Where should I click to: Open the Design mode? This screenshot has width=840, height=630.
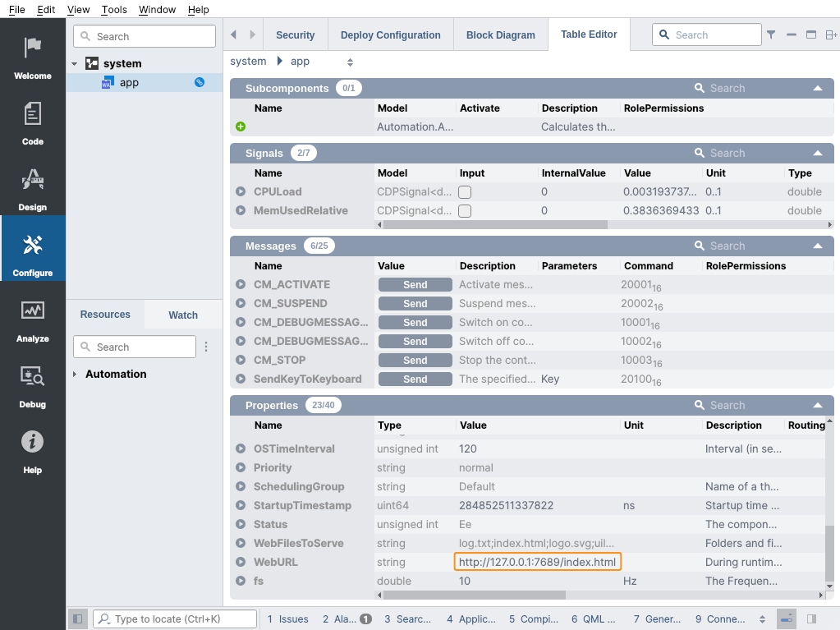point(33,189)
